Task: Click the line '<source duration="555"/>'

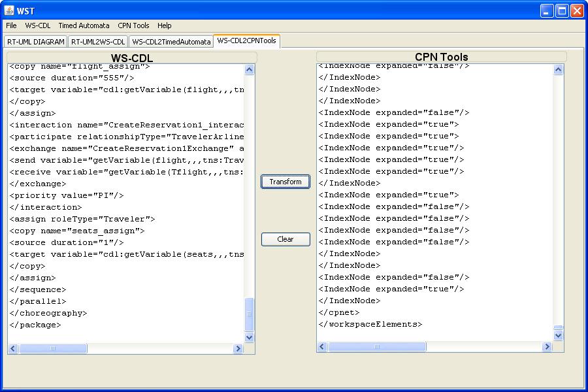Action: click(72, 78)
